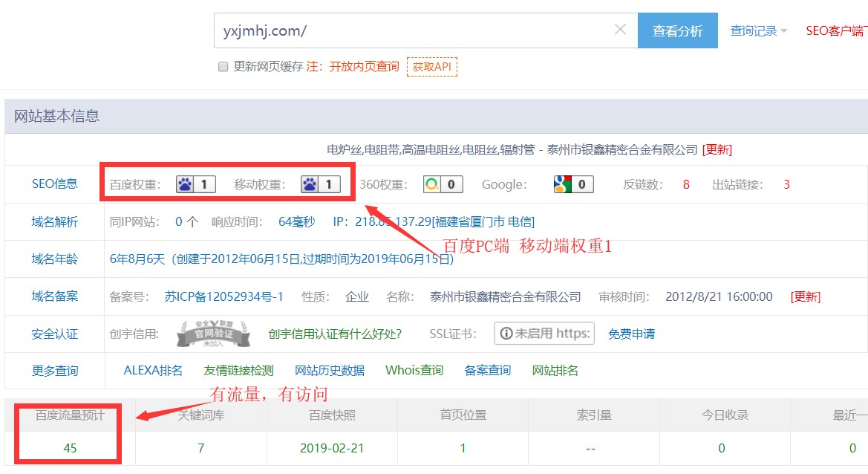
Task: Click the 今日收录 column header
Action: click(725, 415)
